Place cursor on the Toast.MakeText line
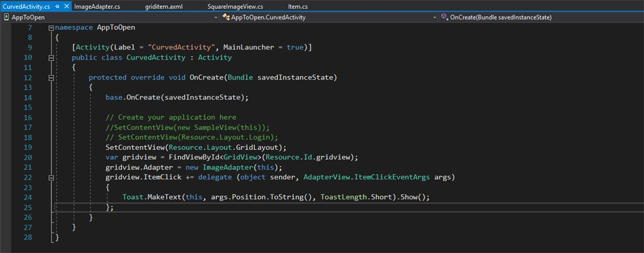 pos(276,197)
